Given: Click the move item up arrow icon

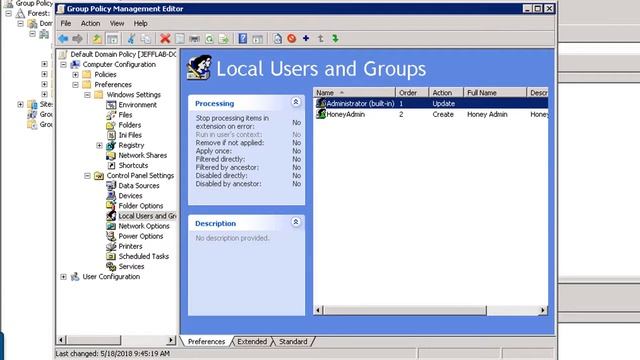Looking at the screenshot, I should click(x=320, y=38).
